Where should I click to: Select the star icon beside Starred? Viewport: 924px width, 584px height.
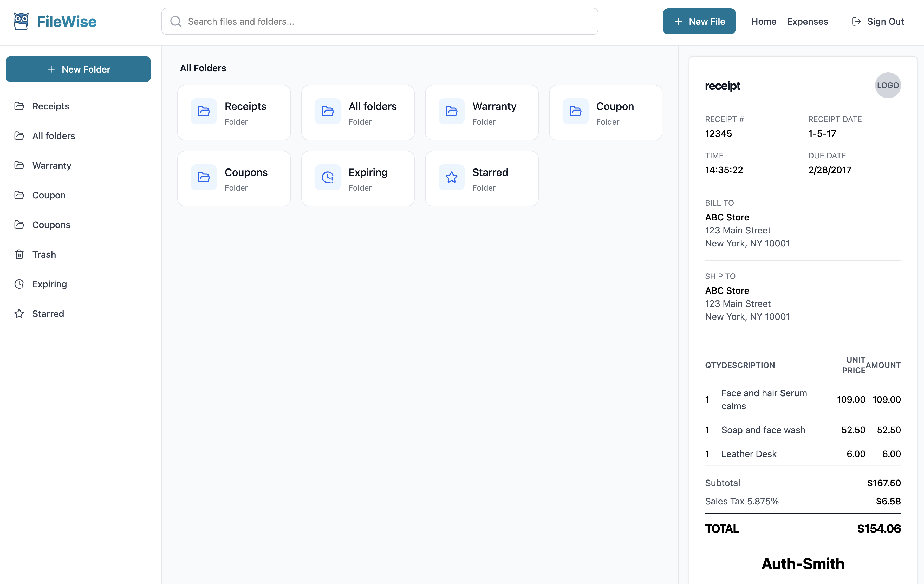(x=19, y=314)
